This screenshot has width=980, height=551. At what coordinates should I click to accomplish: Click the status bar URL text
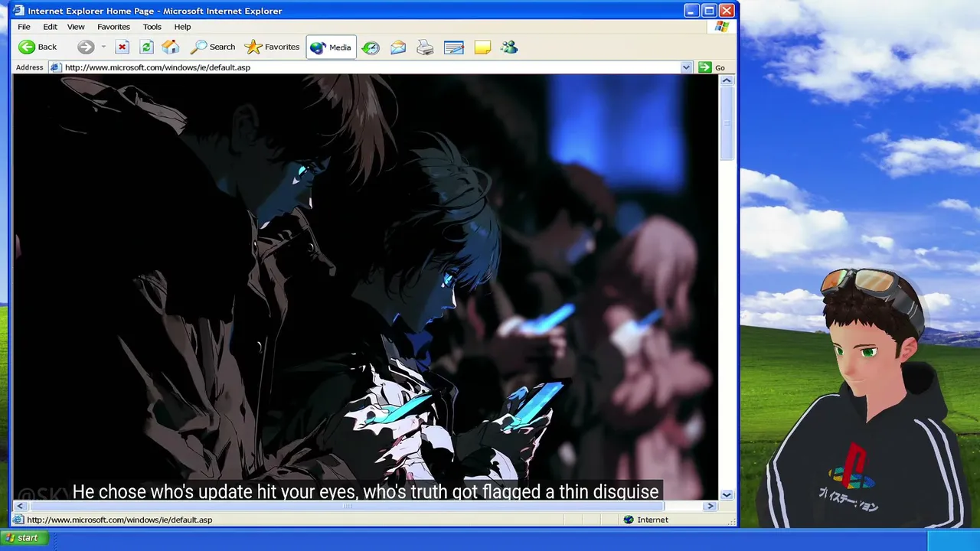point(119,520)
